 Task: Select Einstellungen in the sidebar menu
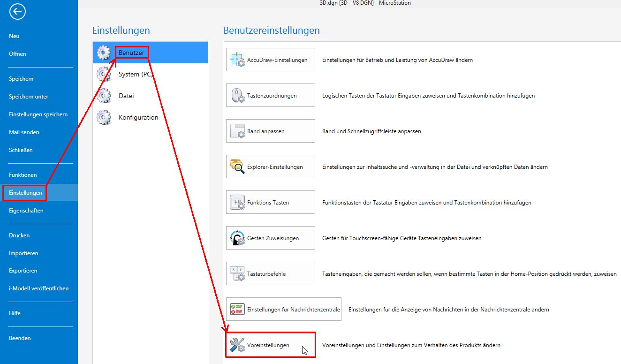tap(39, 193)
